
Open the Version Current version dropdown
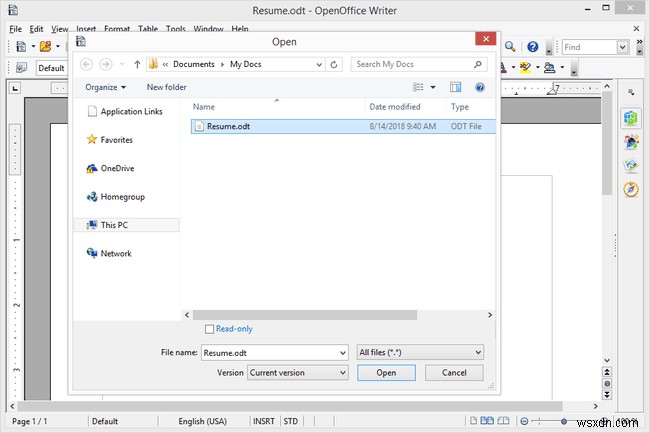[x=298, y=373]
